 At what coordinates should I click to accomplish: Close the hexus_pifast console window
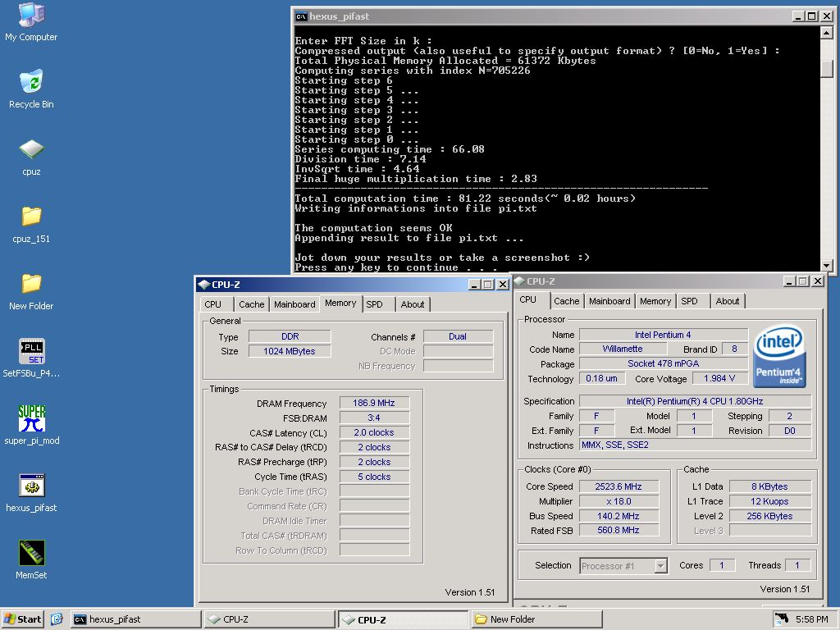pyautogui.click(x=827, y=16)
